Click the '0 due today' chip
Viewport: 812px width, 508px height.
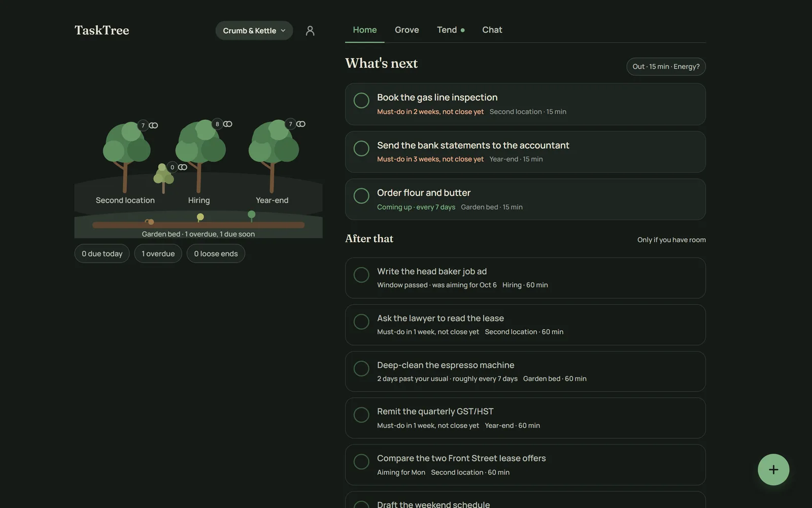click(102, 253)
